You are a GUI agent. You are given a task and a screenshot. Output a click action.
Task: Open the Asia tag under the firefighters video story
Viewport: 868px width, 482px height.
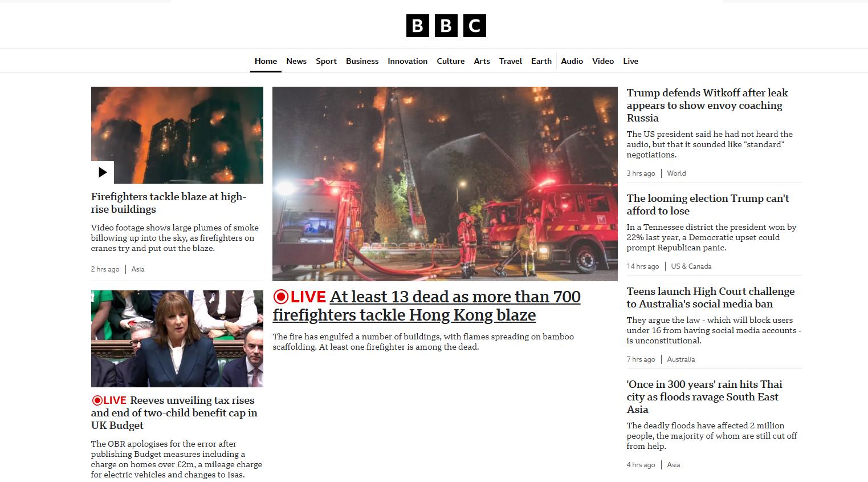click(138, 269)
